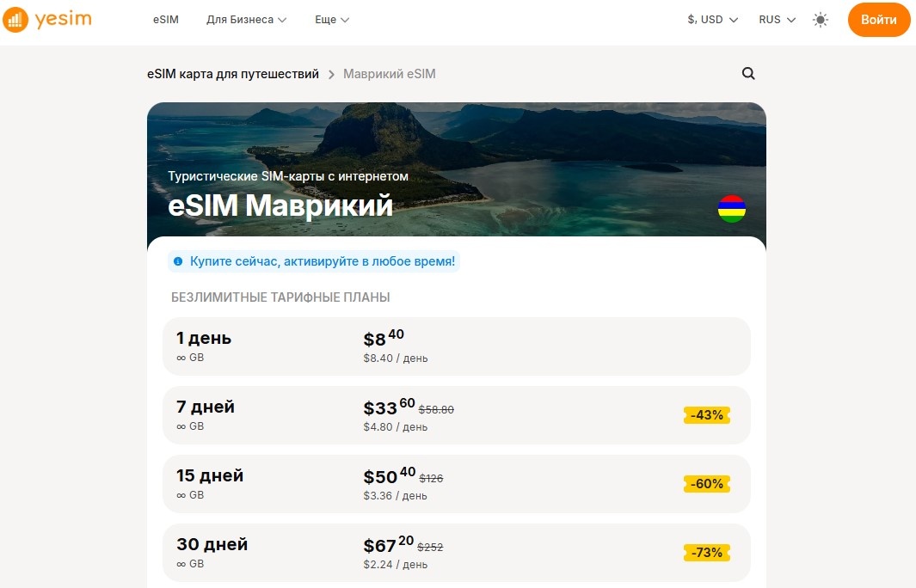Click the search magnifier icon
The width and height of the screenshot is (916, 588).
(x=748, y=74)
